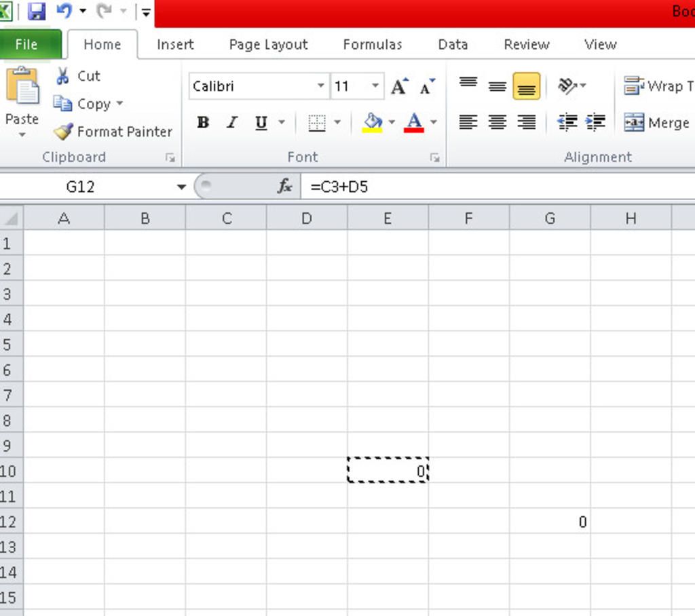Open the File tab
Viewport: 695px width, 616px height.
(31, 44)
